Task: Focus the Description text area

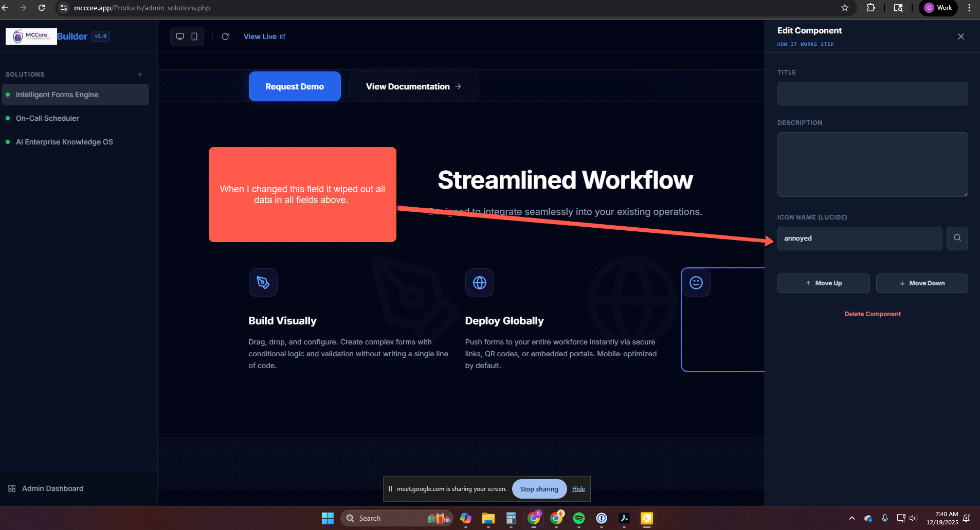Action: tap(872, 165)
